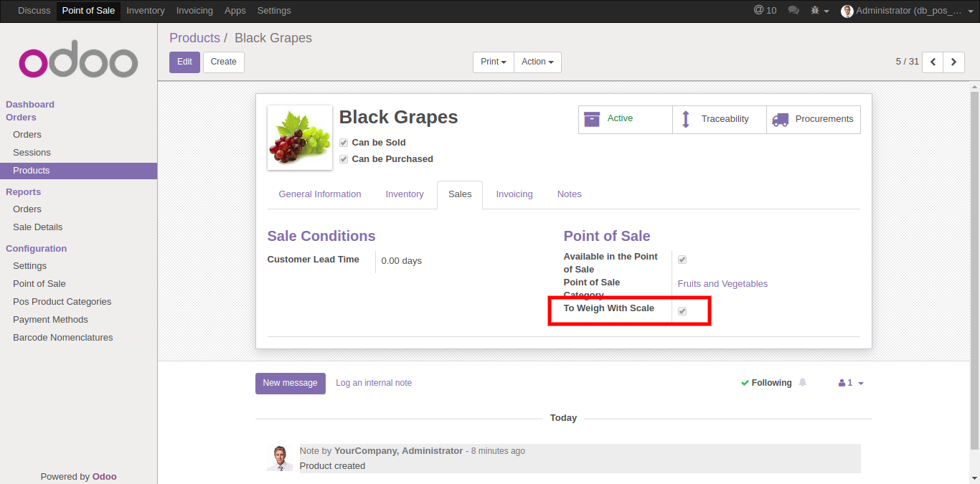Click the vertical scrollbar on right
Screen dimensions: 980x484
974,272
